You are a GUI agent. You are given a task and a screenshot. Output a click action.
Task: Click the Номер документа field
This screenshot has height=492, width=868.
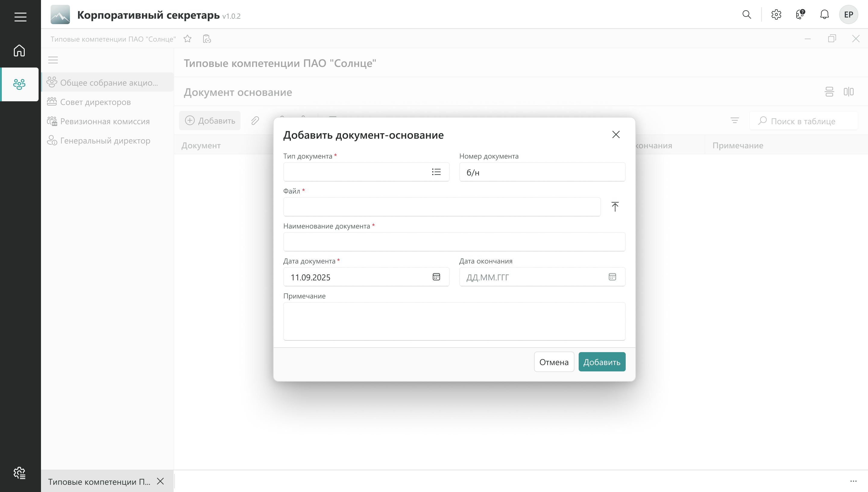542,172
